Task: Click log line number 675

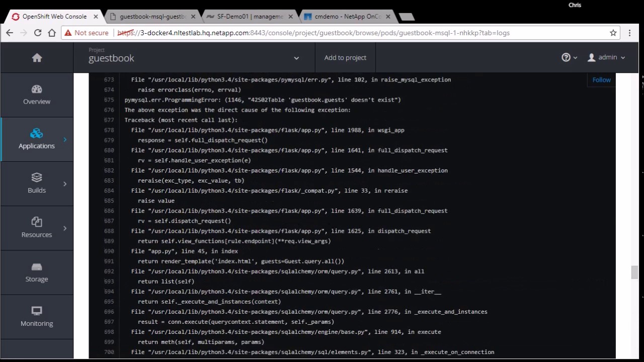Action: [x=109, y=100]
